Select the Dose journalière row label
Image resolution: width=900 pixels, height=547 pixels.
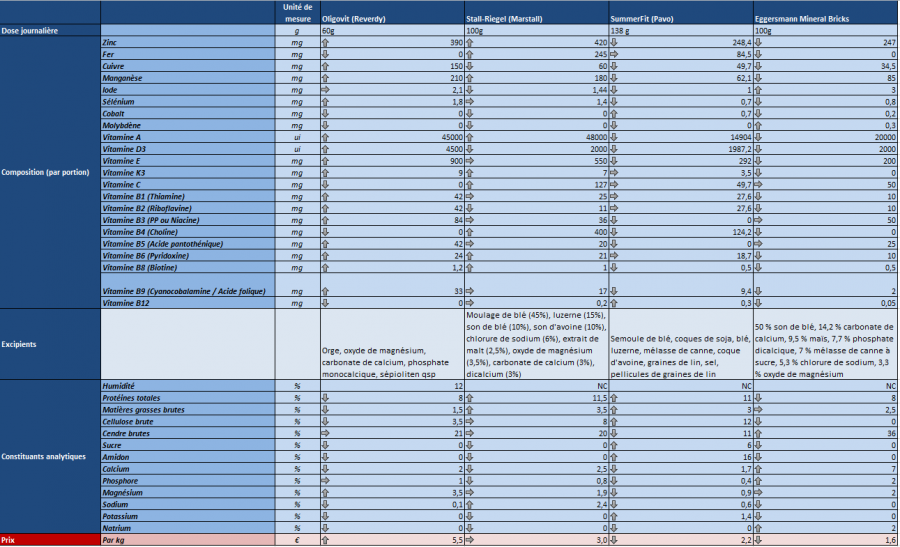[x=50, y=31]
